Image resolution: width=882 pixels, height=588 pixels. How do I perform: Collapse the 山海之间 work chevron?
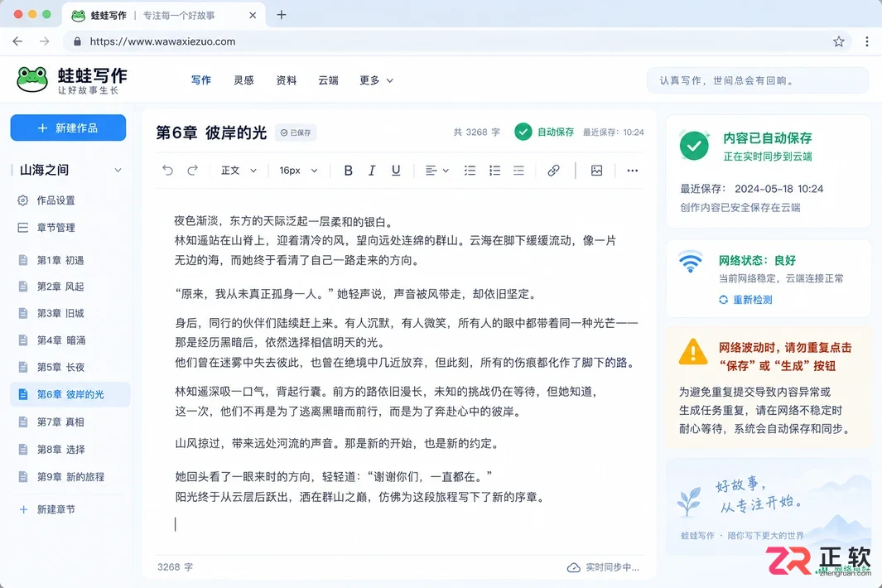point(118,170)
